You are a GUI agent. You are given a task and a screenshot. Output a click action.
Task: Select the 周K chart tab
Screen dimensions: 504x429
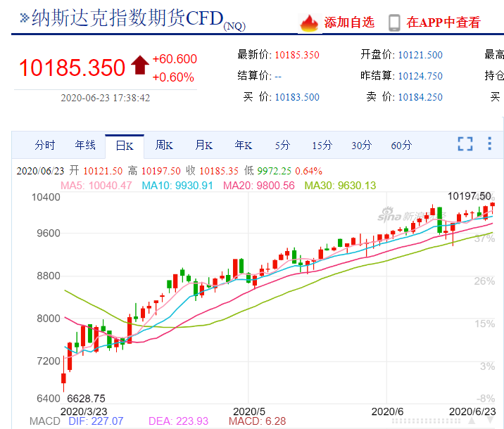point(164,145)
